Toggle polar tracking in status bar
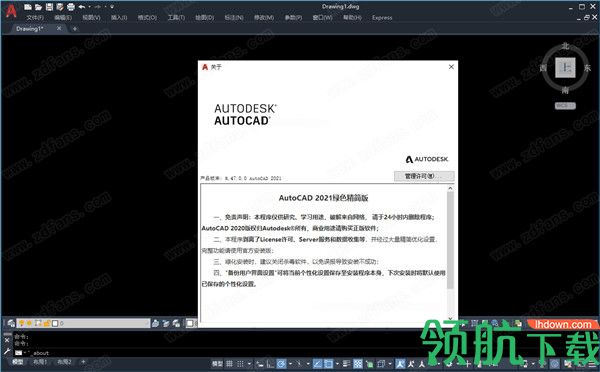This screenshot has height=372, width=600. (x=281, y=364)
